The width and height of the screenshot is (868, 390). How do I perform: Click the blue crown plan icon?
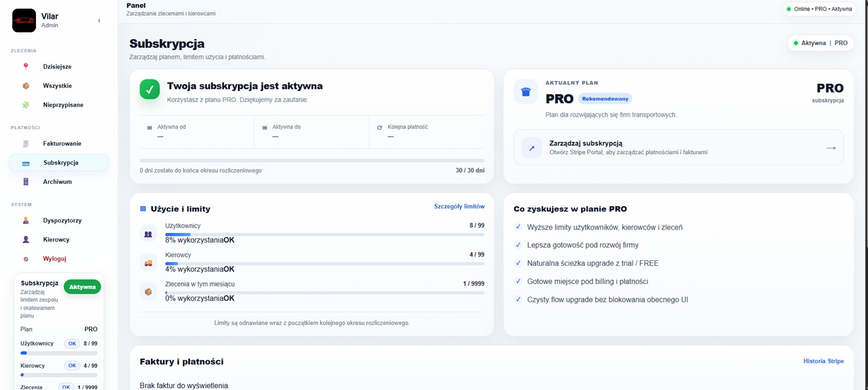coord(526,92)
